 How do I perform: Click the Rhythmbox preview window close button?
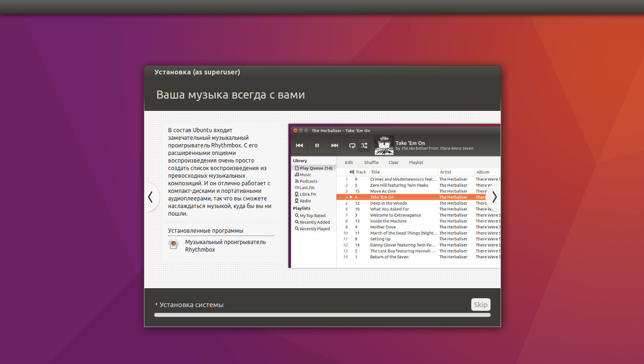click(295, 130)
